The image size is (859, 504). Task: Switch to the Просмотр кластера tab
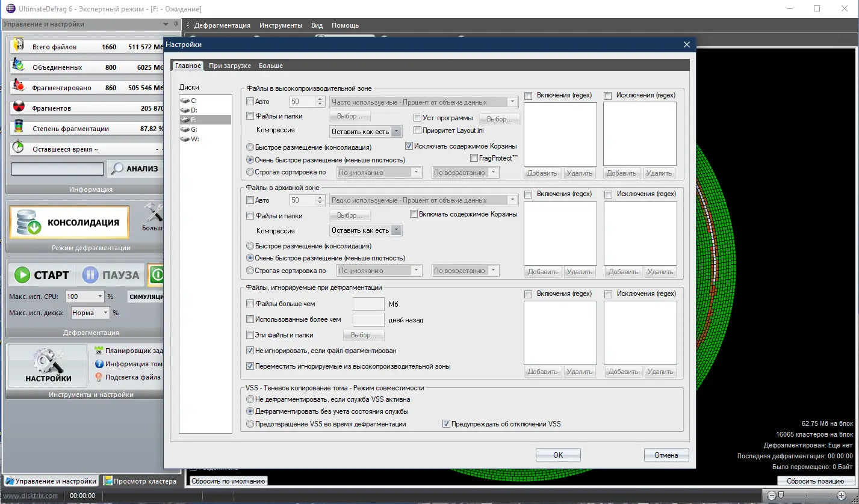click(x=139, y=481)
